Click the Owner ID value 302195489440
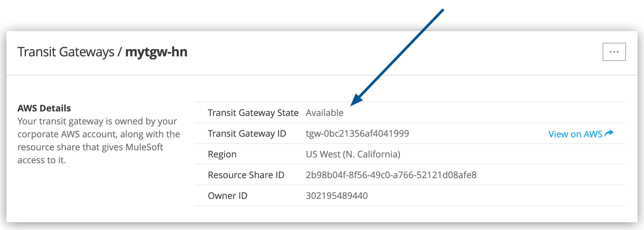Screen dimensions: 644x230 tap(337, 195)
